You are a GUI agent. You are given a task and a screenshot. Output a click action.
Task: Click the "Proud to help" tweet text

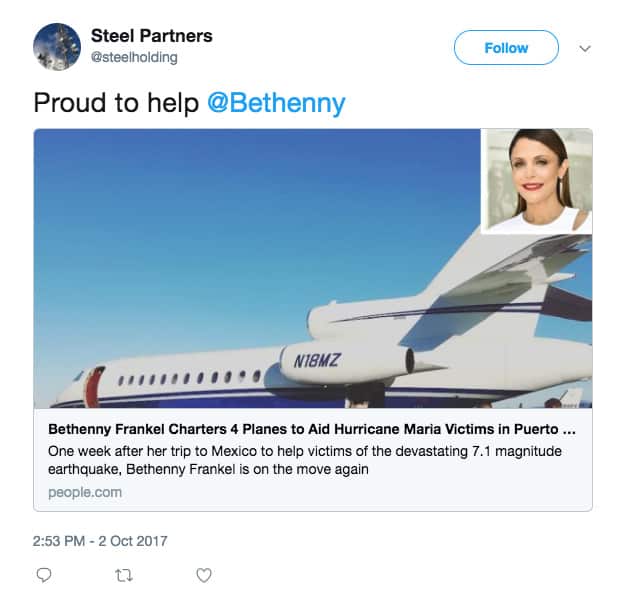tap(116, 103)
